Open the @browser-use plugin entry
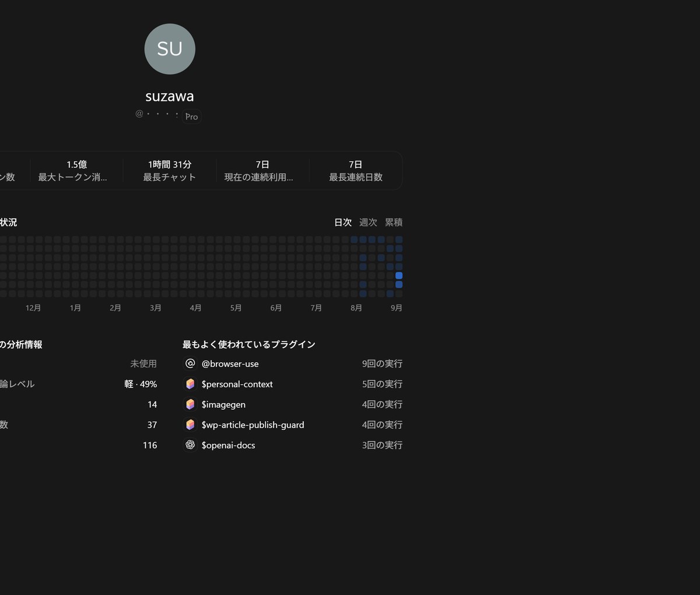 [x=293, y=363]
